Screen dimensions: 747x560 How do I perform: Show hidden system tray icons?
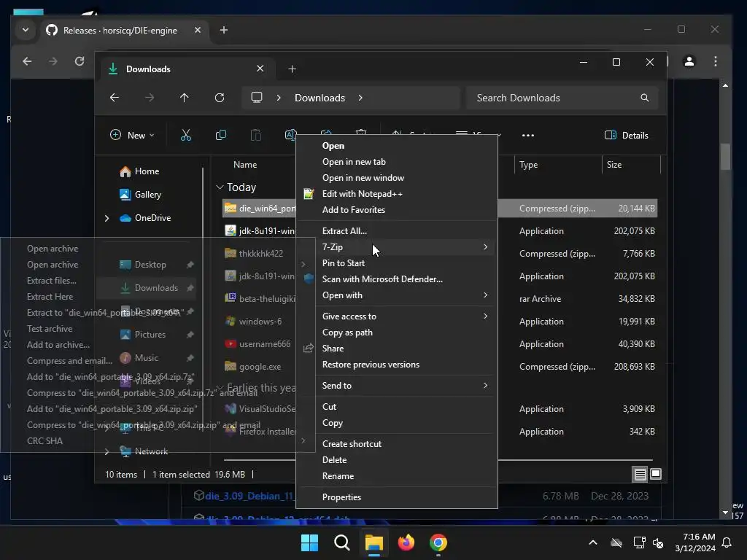(x=593, y=542)
